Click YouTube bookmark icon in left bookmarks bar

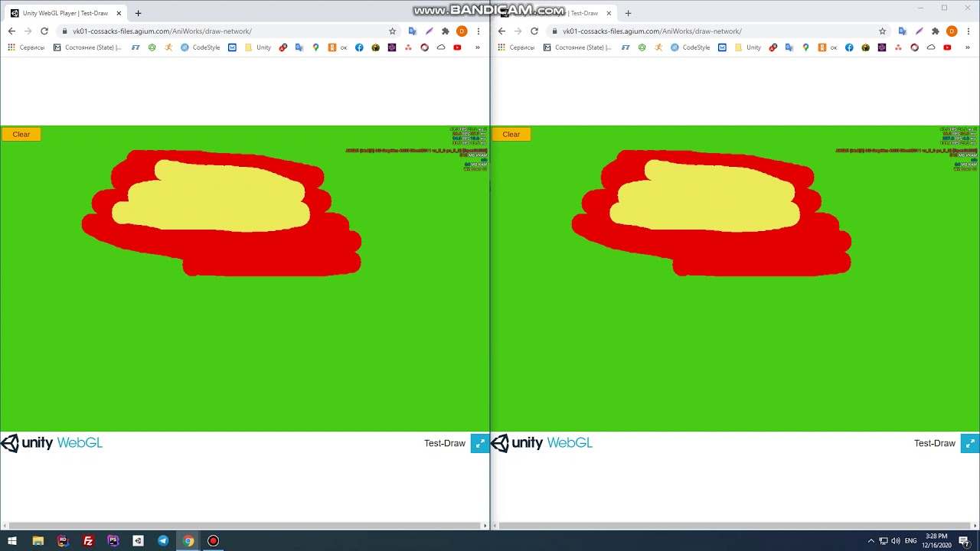click(x=457, y=47)
